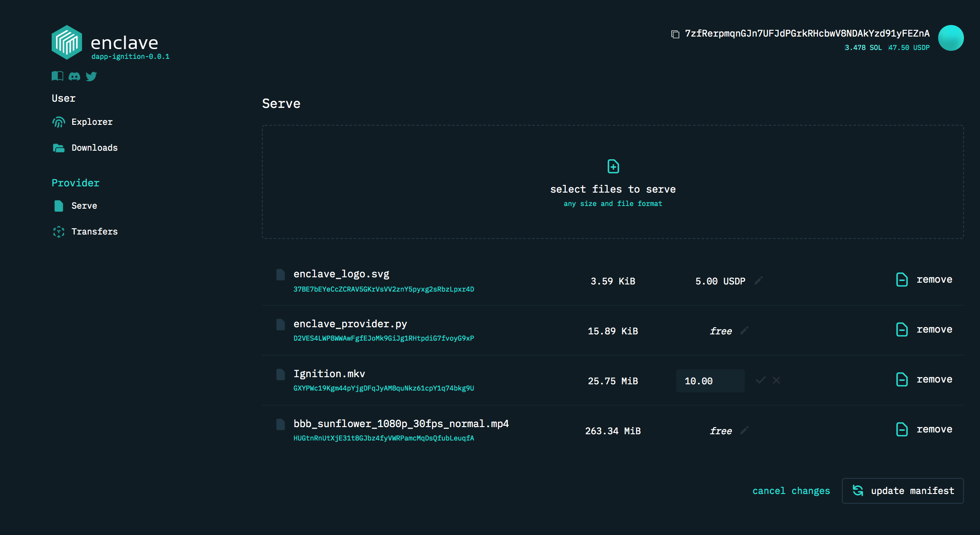Click cancel changes link
The width and height of the screenshot is (980, 535).
791,491
